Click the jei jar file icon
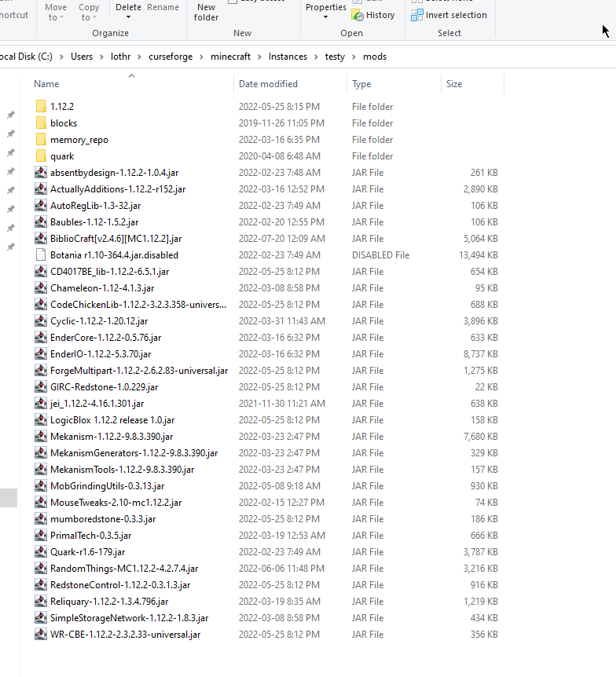The image size is (616, 677). 41,403
